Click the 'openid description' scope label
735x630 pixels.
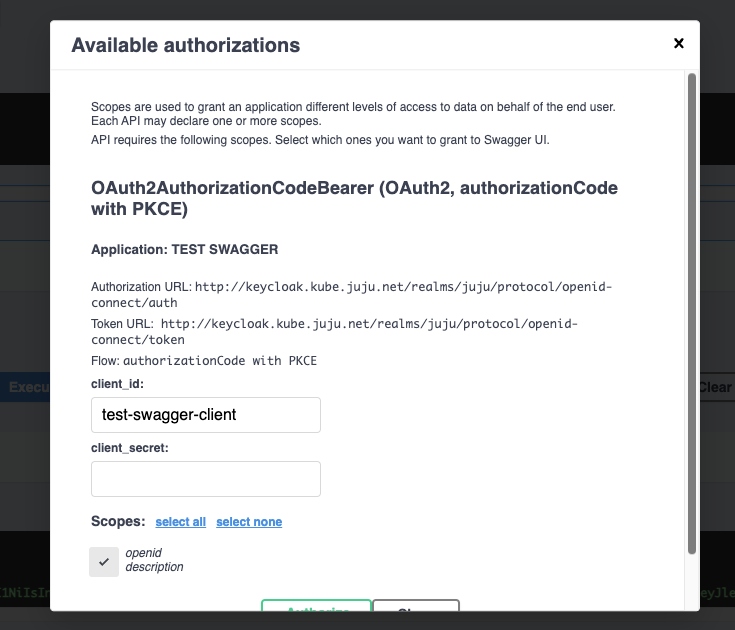tap(154, 560)
